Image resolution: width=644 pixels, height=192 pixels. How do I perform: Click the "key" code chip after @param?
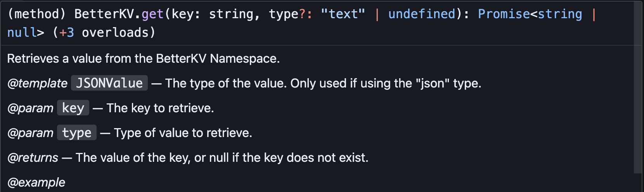(73, 108)
